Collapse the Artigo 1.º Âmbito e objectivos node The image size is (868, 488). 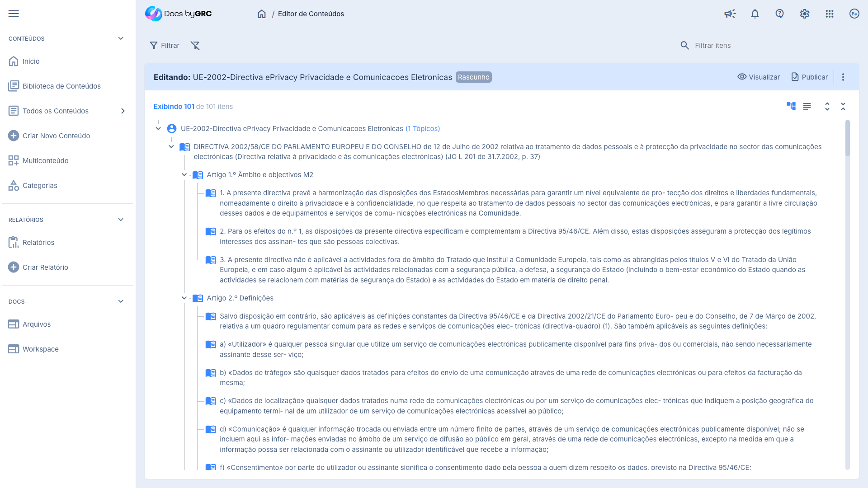[x=184, y=175]
